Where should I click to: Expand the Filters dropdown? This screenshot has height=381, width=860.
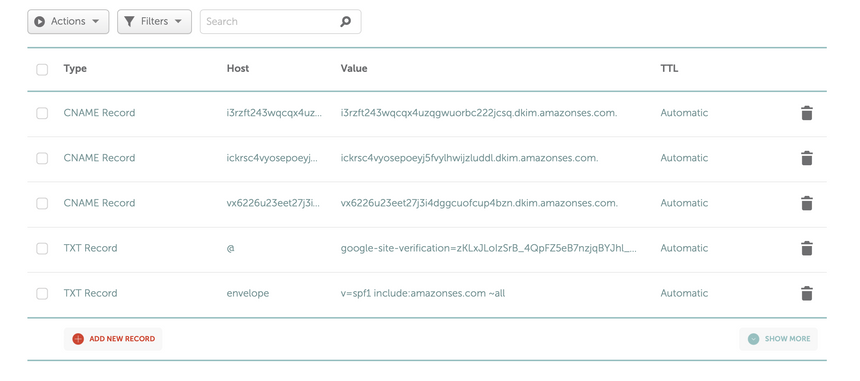point(154,22)
